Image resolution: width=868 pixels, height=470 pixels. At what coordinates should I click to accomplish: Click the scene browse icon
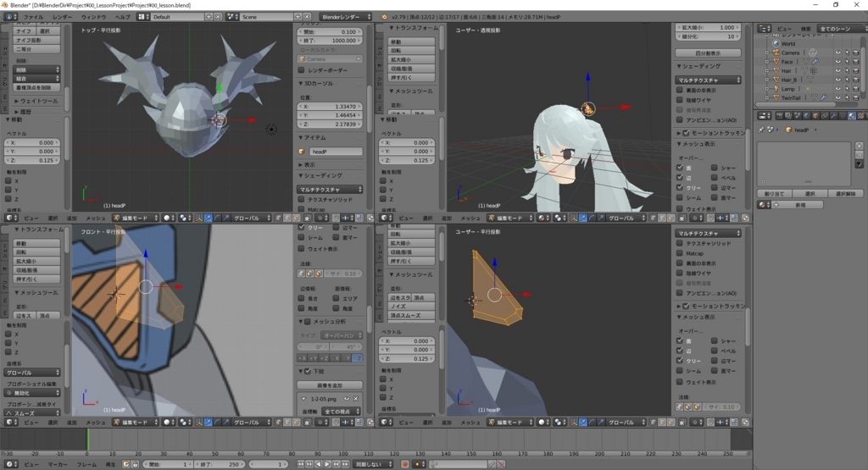click(232, 17)
